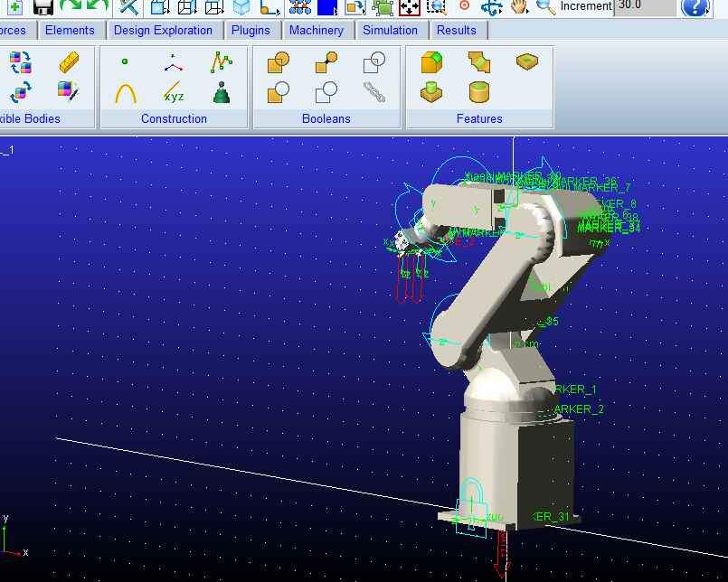The image size is (728, 582).
Task: Open the Design Exploration tab
Action: click(163, 30)
